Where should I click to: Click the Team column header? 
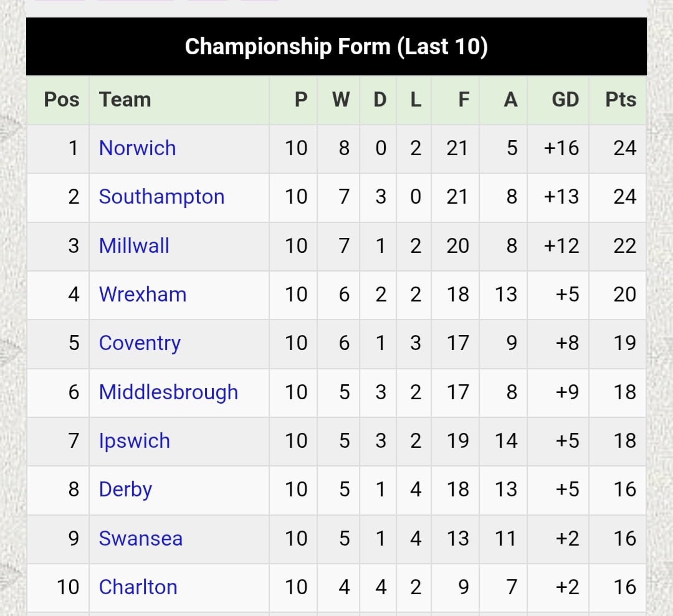click(125, 100)
